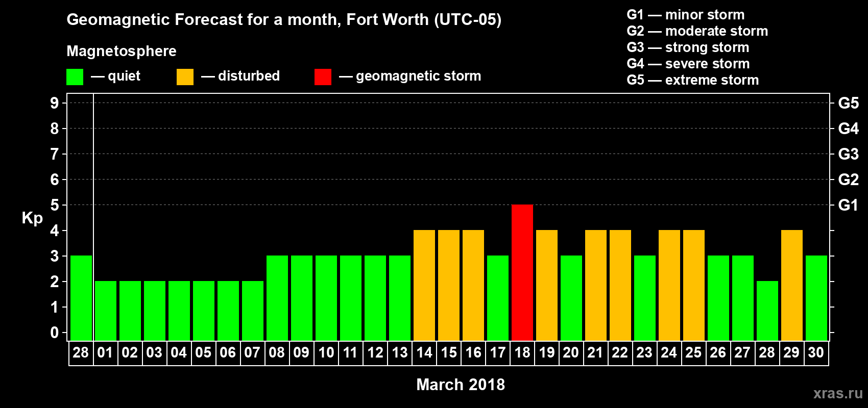Click the date label 28 after 27

[x=767, y=353]
